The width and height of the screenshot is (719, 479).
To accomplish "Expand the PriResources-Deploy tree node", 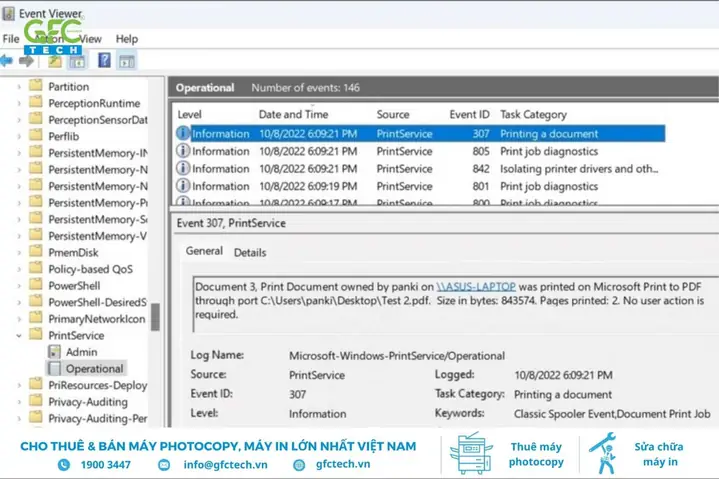I will (x=19, y=385).
